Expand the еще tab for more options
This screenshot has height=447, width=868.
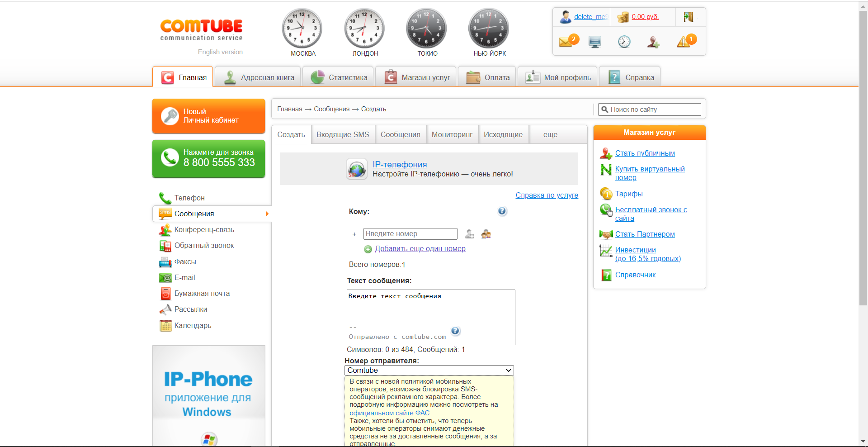point(550,134)
